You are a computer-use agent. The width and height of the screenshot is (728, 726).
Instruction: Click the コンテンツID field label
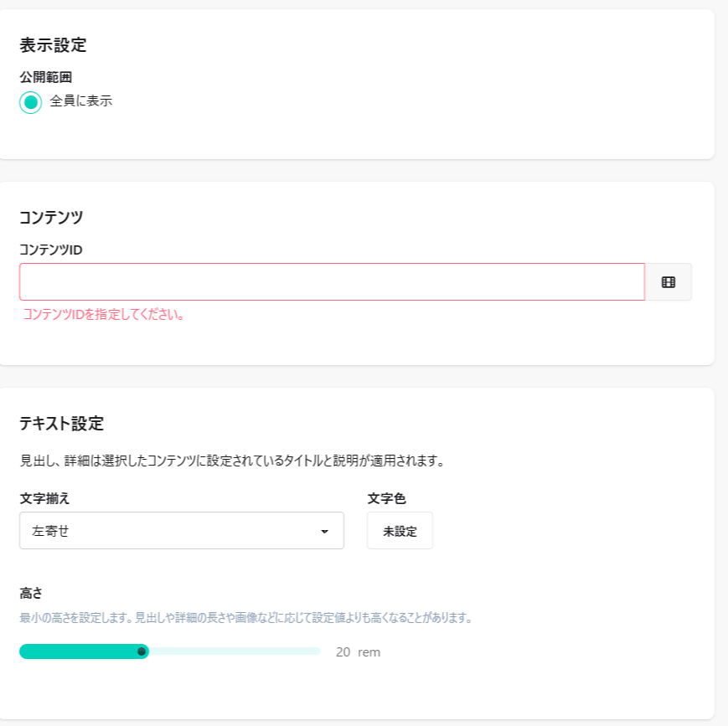(x=50, y=250)
